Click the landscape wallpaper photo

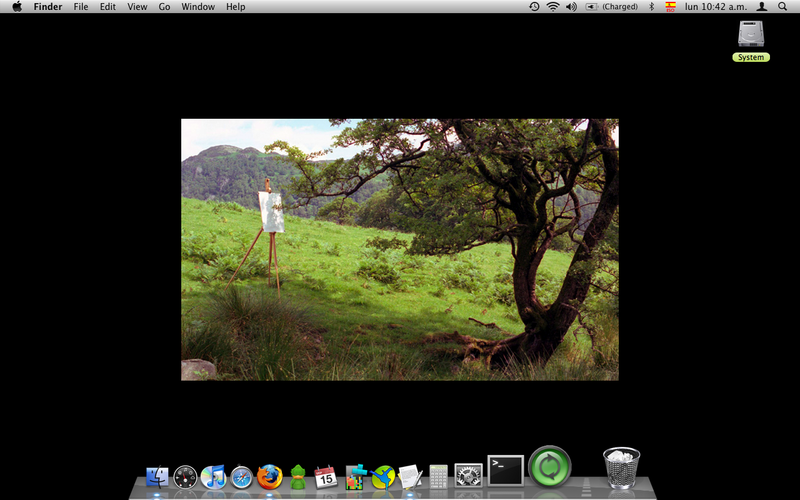tap(400, 249)
